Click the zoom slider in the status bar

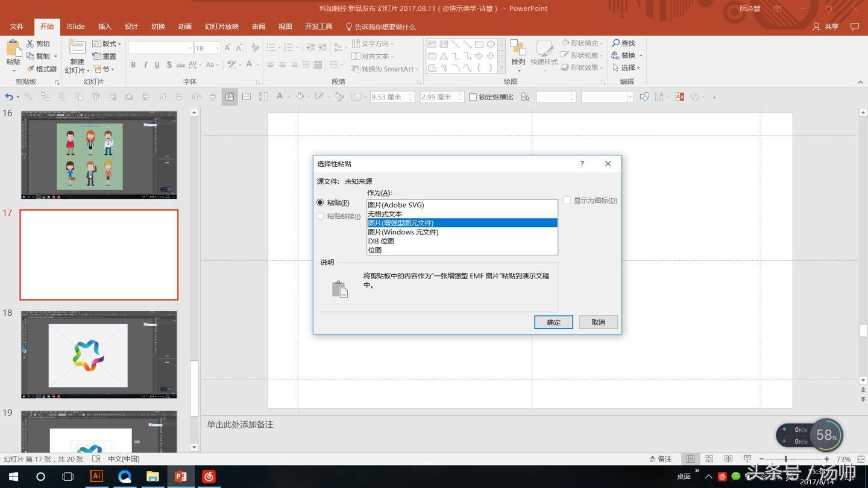785,459
